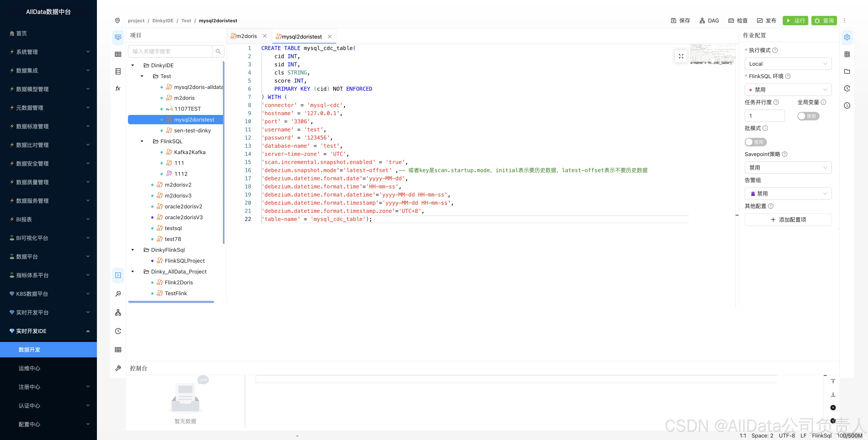Open the 执行模式 Local dropdown
Viewport: 868px width, 440px height.
pos(788,64)
